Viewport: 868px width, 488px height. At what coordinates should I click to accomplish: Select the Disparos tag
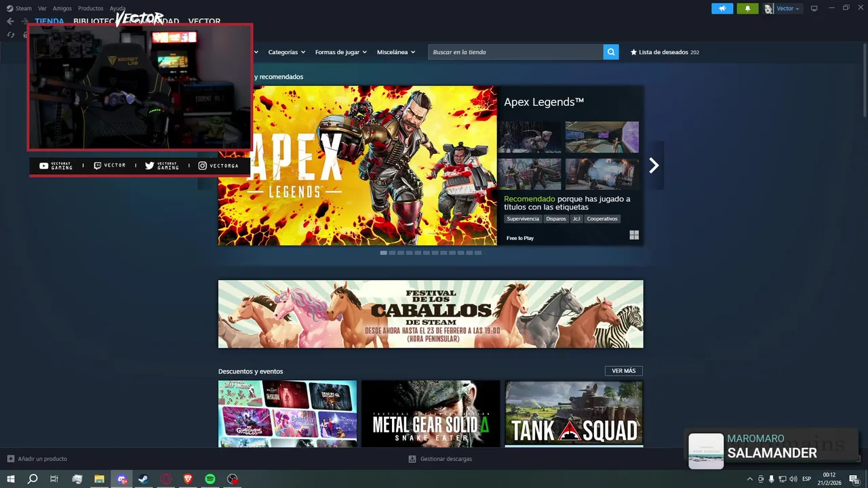click(556, 219)
